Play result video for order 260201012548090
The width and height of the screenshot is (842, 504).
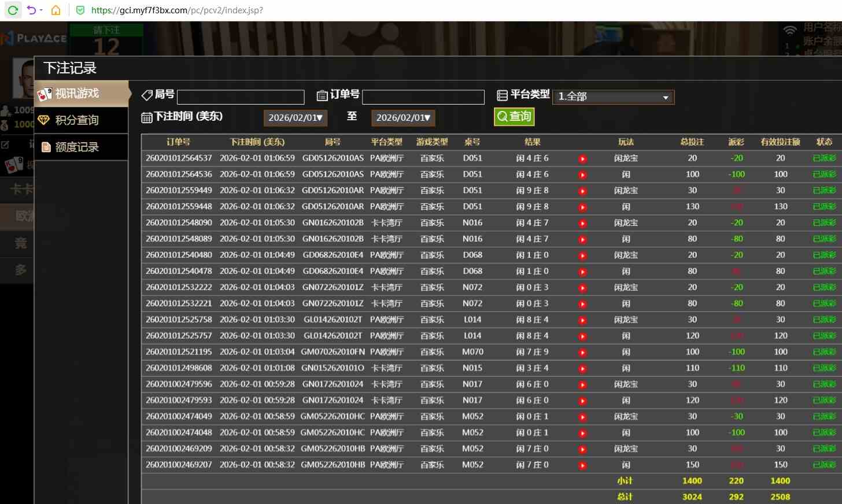pyautogui.click(x=582, y=224)
